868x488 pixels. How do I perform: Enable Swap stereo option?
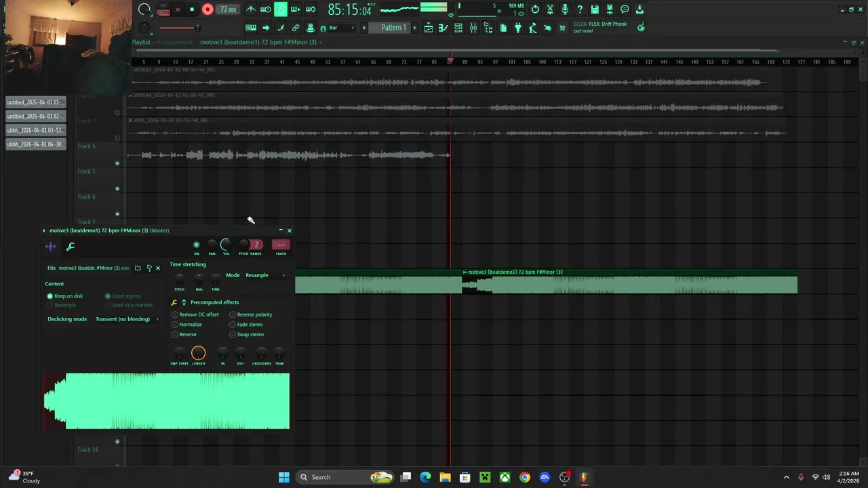point(246,334)
